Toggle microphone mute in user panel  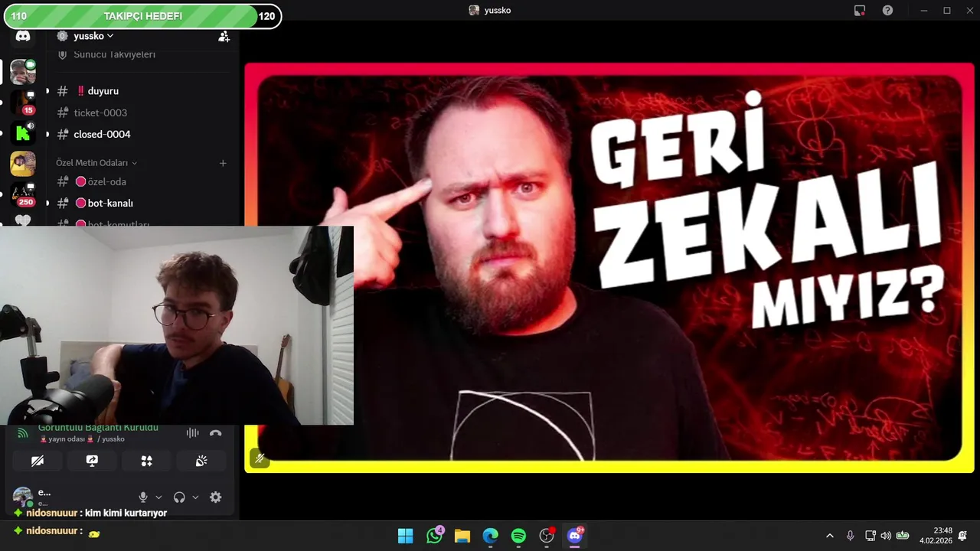coord(143,497)
